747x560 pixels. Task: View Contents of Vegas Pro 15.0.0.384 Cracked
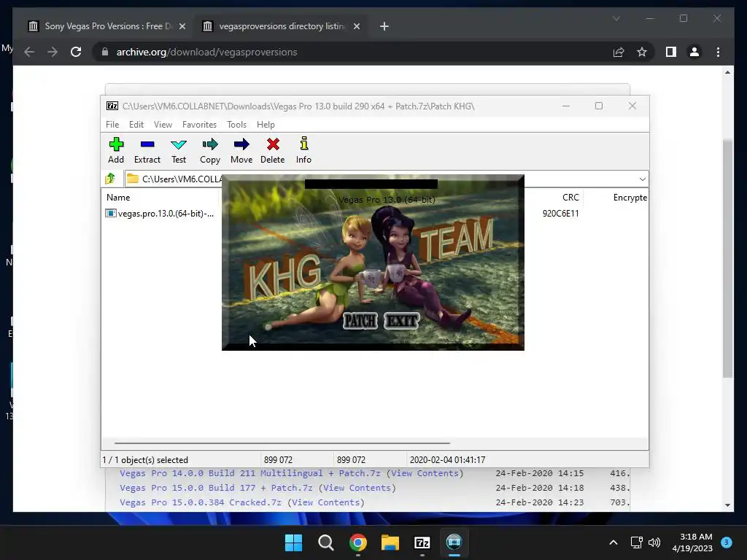click(325, 502)
